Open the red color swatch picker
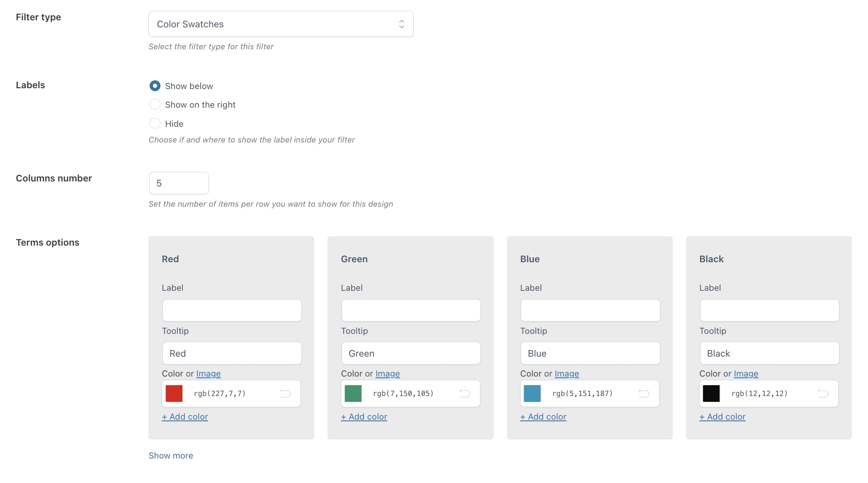 tap(174, 394)
